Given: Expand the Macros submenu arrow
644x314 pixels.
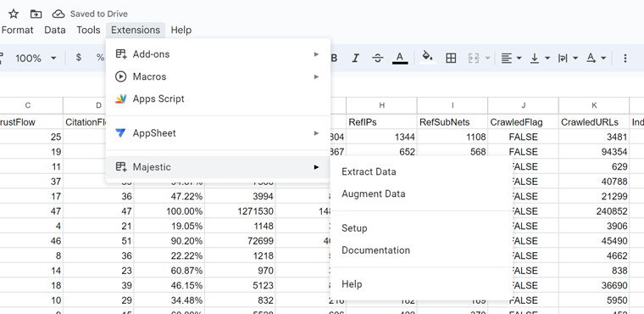Looking at the screenshot, I should click(x=316, y=76).
